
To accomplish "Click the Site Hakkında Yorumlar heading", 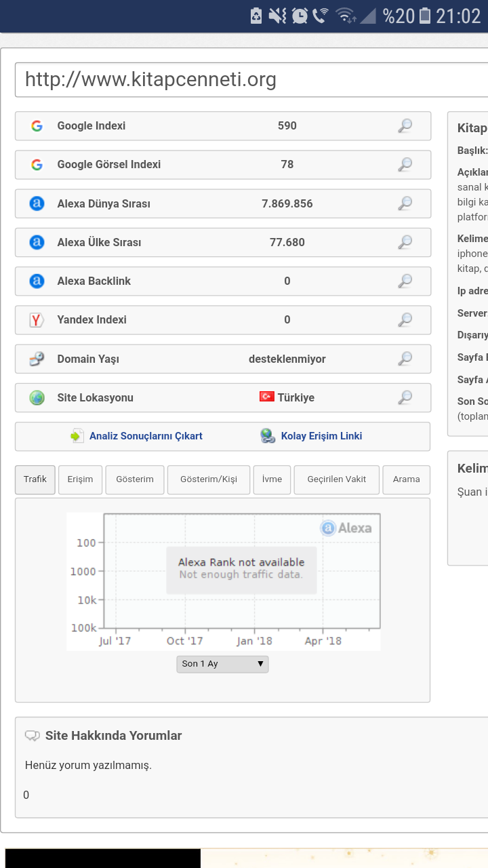I will tap(114, 736).
